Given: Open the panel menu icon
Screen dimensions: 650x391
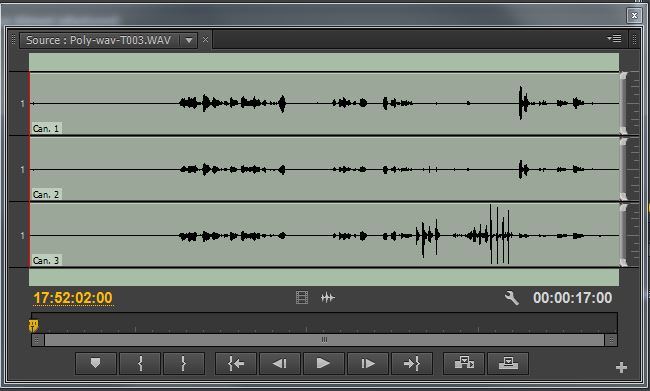Looking at the screenshot, I should 614,39.
